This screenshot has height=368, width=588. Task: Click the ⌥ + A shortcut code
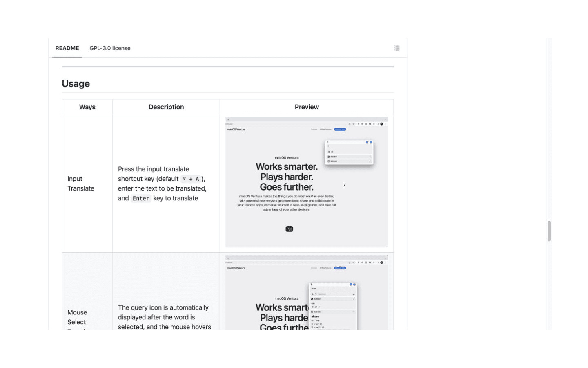pos(191,179)
